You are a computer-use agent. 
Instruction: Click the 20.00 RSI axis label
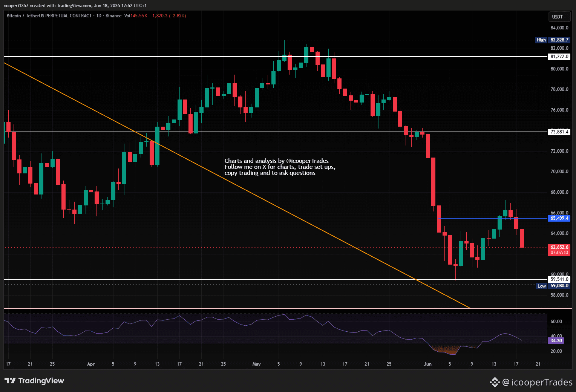tap(556, 351)
